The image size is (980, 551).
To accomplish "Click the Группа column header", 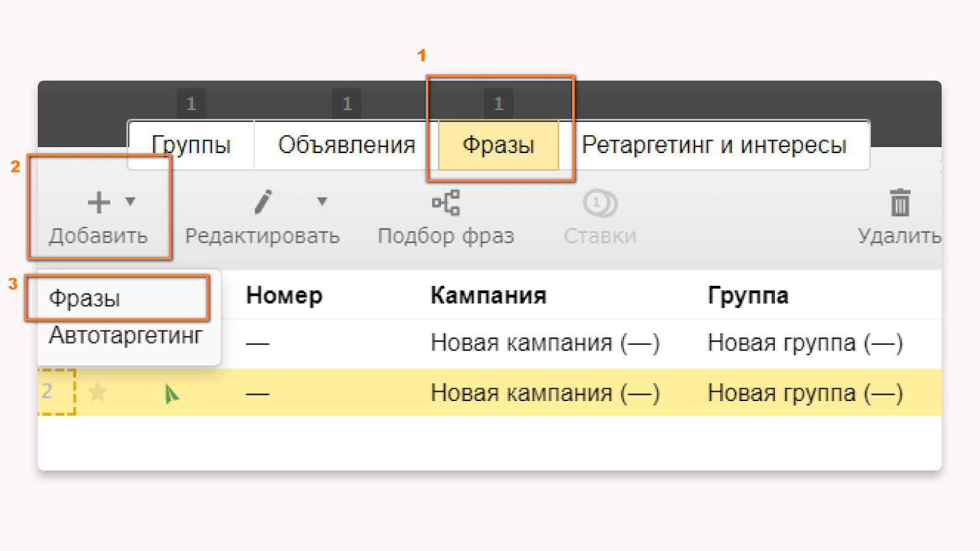I will 748,296.
